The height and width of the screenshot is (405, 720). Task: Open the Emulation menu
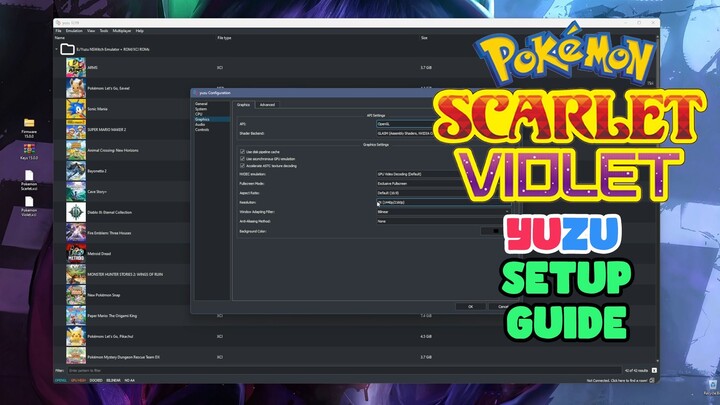tap(74, 31)
